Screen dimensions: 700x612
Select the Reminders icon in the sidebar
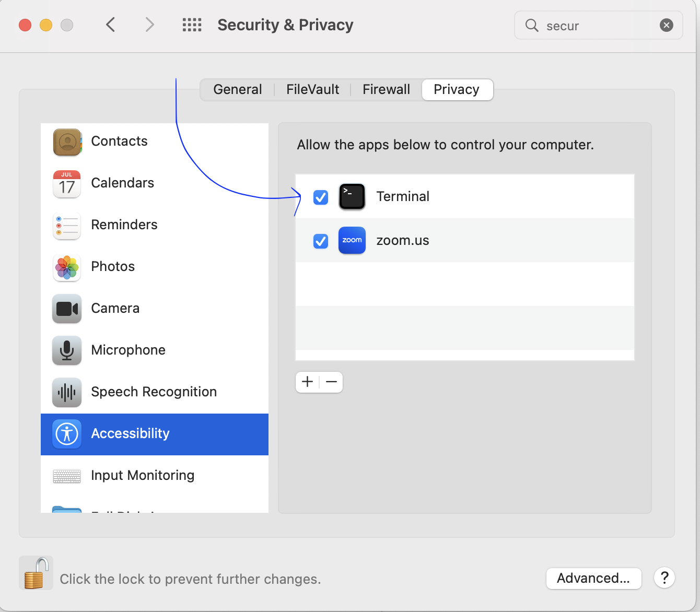click(67, 226)
